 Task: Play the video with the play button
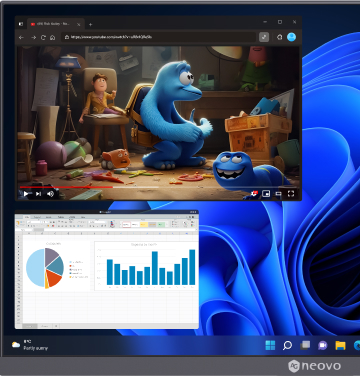pyautogui.click(x=26, y=194)
